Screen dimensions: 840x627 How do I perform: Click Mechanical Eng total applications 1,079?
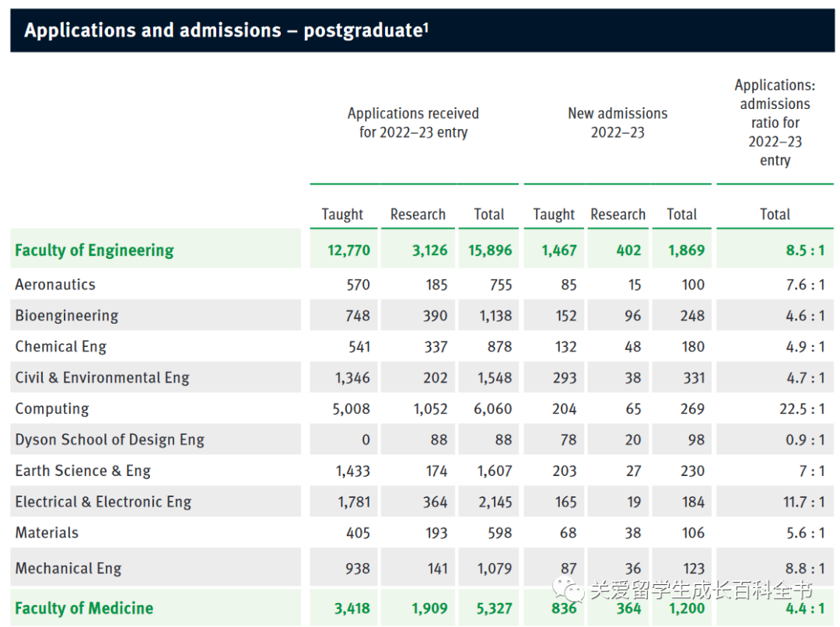coord(495,568)
